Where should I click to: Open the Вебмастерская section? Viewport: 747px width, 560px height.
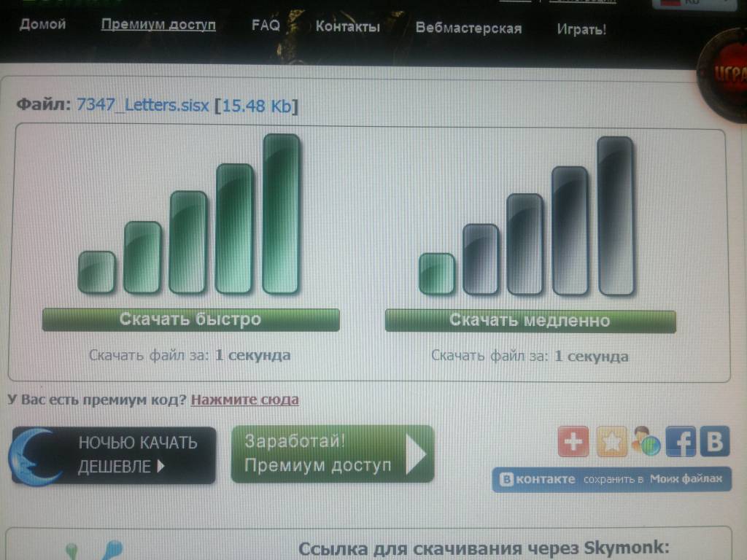469,28
